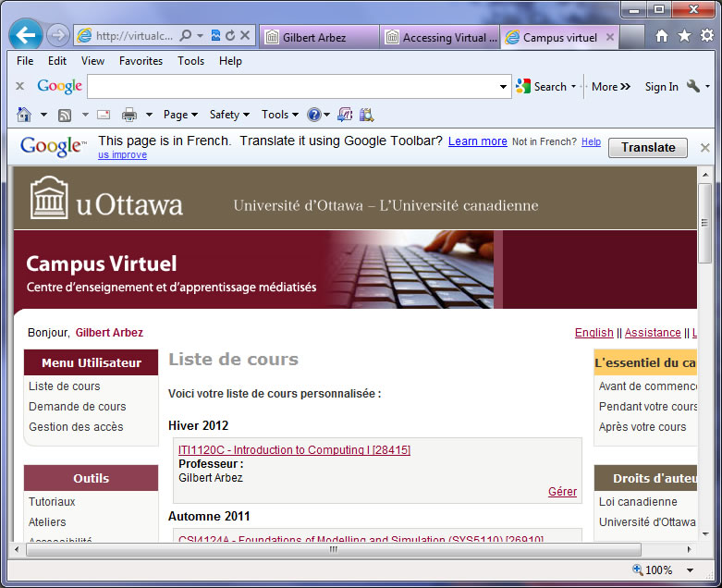Open the Tools menu in menu bar
The image size is (722, 588).
[x=190, y=61]
